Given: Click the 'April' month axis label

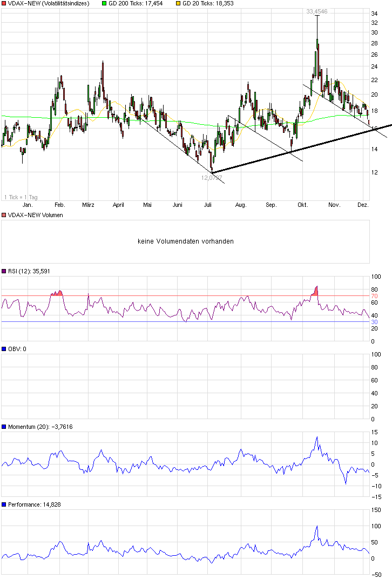Looking at the screenshot, I should pos(118,205).
